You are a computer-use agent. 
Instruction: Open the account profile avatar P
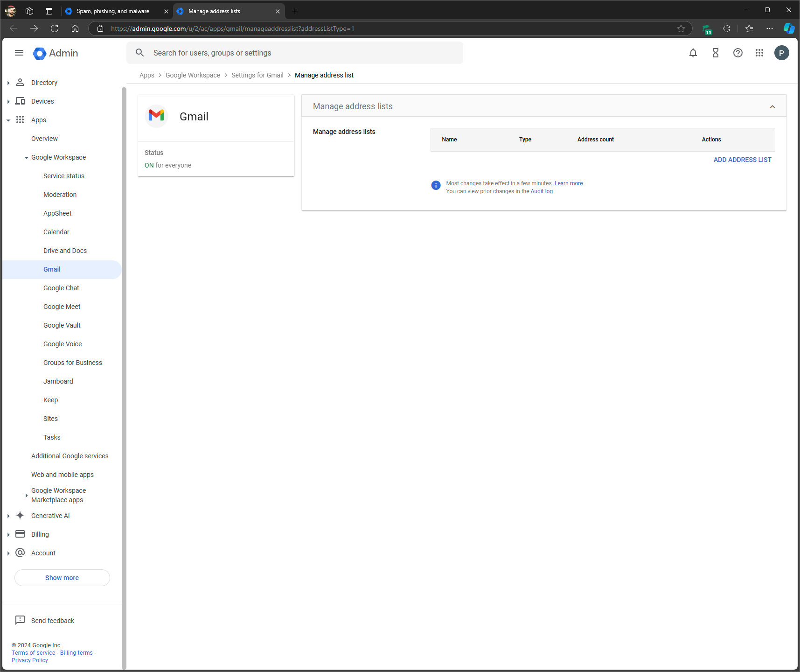point(782,53)
